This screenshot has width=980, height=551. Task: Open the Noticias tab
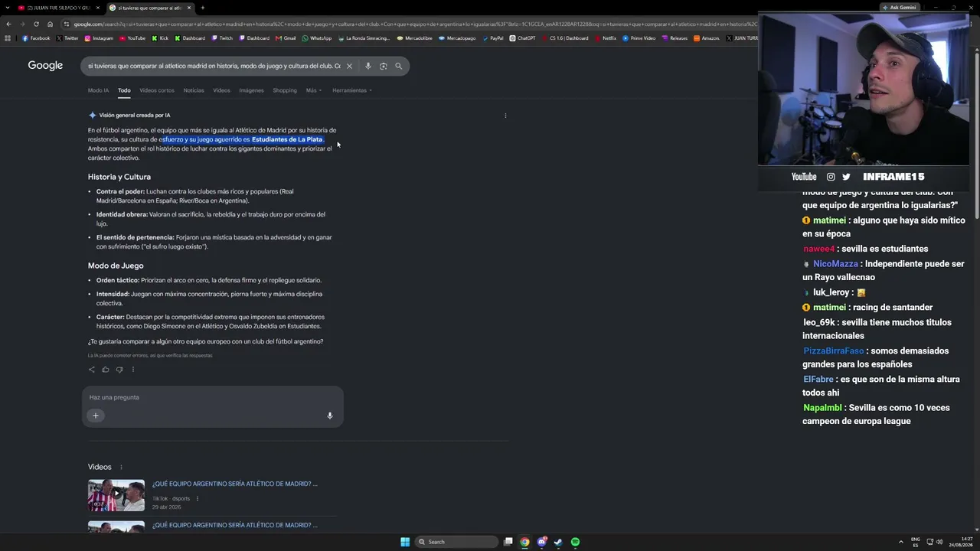[x=194, y=90]
